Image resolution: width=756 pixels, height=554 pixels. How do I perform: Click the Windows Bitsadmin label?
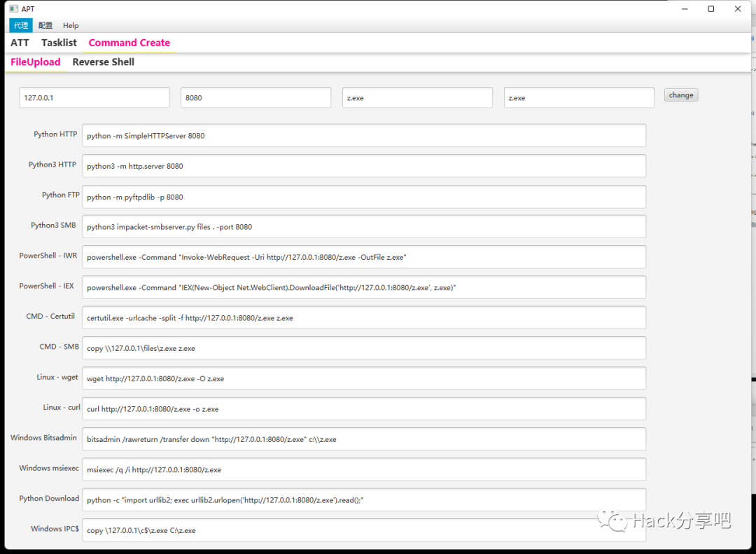click(x=44, y=438)
